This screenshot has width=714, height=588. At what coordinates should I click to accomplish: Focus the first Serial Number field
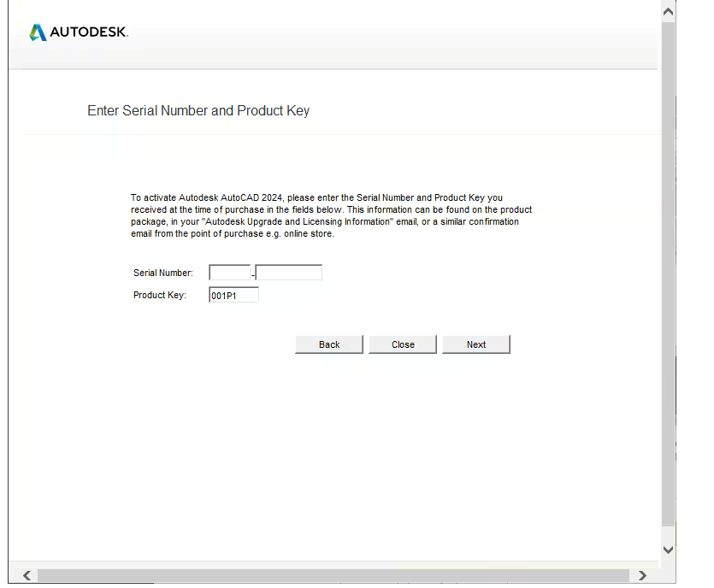pos(229,273)
